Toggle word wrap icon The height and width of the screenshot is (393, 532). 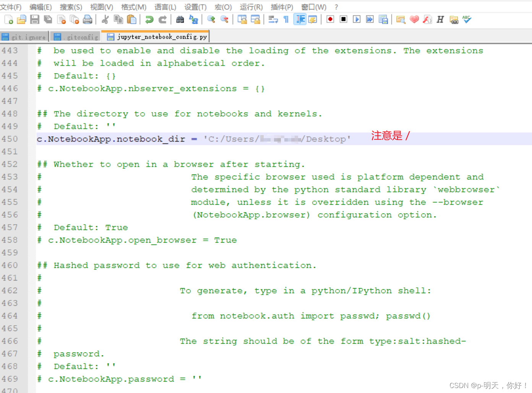pyautogui.click(x=273, y=20)
